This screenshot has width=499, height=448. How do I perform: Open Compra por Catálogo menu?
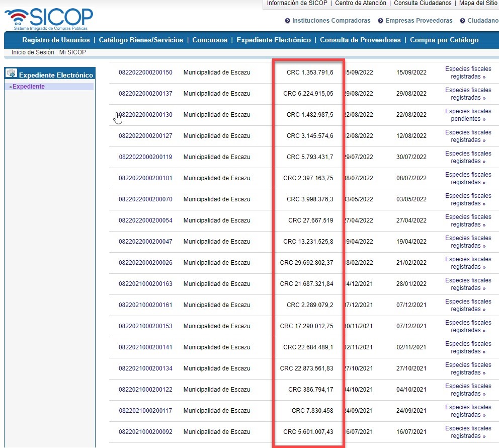click(x=444, y=40)
